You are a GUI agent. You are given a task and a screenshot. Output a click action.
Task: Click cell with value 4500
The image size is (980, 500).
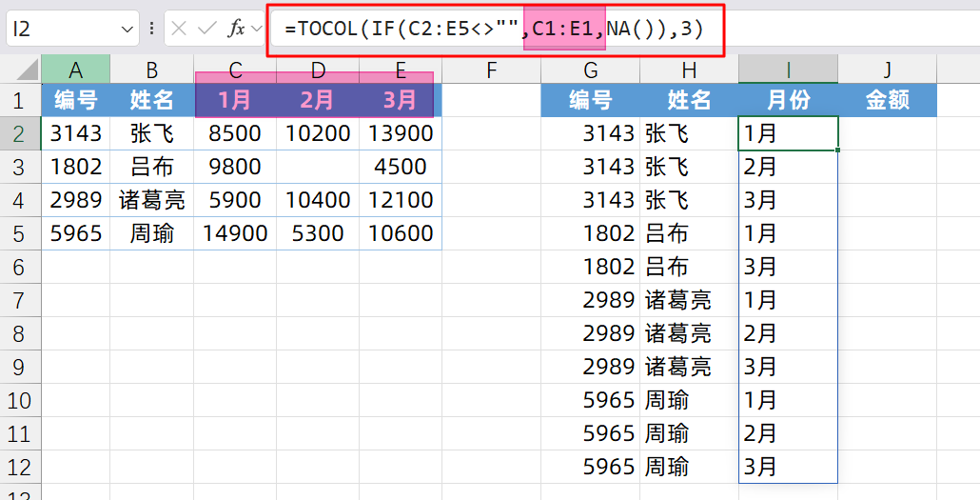pyautogui.click(x=401, y=167)
